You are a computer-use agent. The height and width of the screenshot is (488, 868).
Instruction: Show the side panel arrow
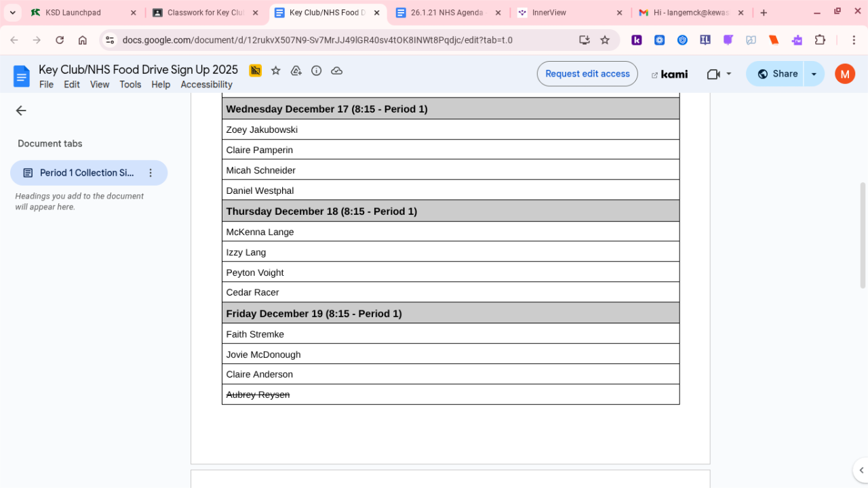[861, 470]
